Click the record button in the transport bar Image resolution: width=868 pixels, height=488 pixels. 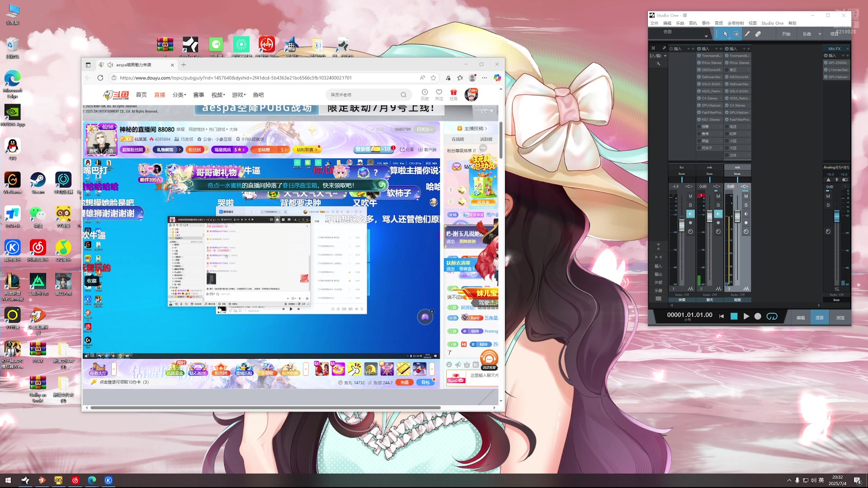(758, 316)
